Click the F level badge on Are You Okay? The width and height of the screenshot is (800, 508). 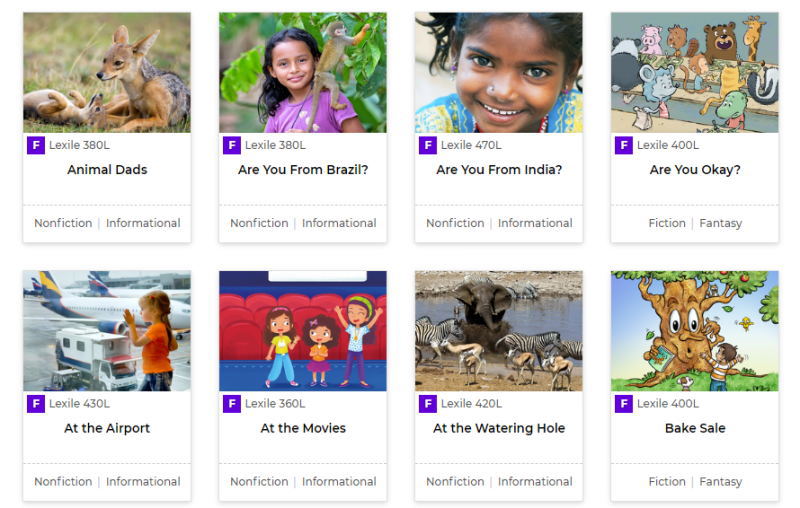point(624,146)
